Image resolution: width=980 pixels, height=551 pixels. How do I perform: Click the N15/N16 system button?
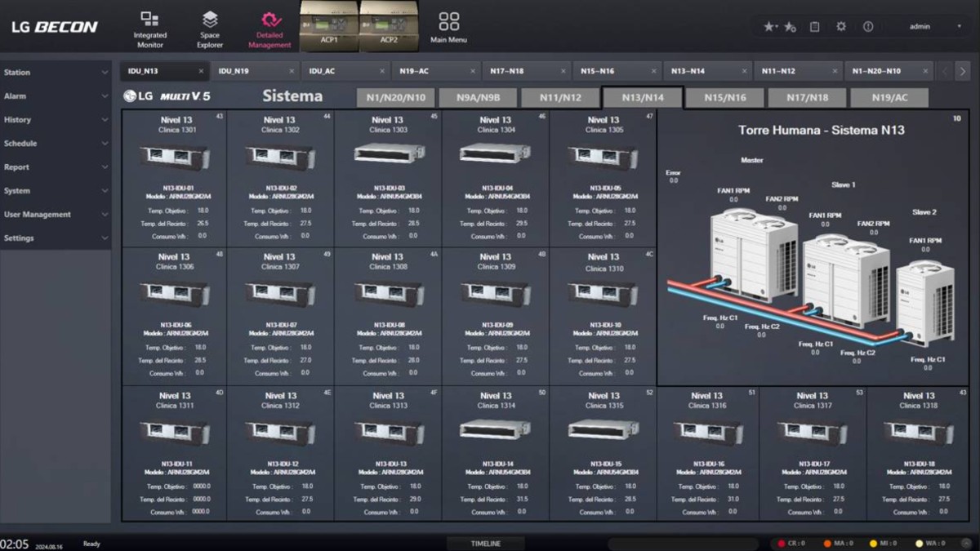pyautogui.click(x=725, y=98)
